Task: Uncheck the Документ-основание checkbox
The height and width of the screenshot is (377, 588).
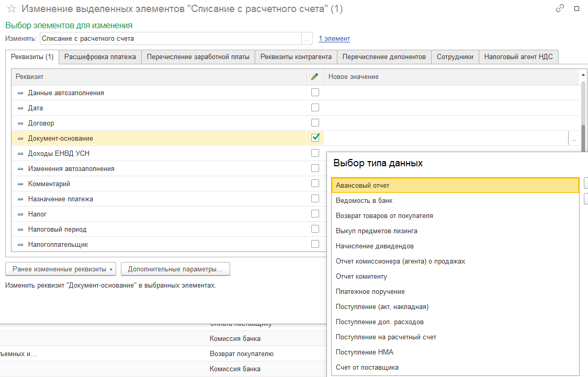Action: [315, 138]
